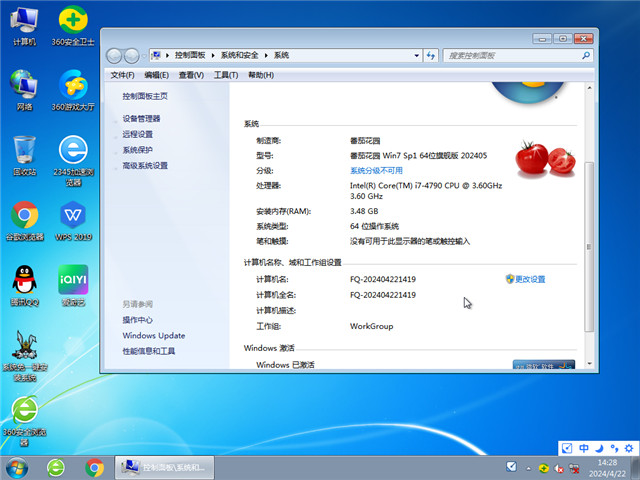Viewport: 640px width, 480px height.
Task: Show hidden tray icons arrow
Action: pos(529,469)
